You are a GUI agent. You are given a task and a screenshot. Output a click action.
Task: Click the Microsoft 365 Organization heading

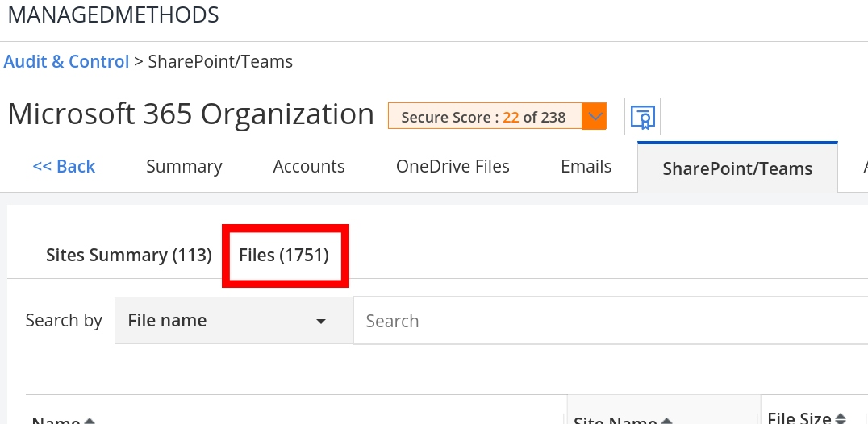point(191,114)
